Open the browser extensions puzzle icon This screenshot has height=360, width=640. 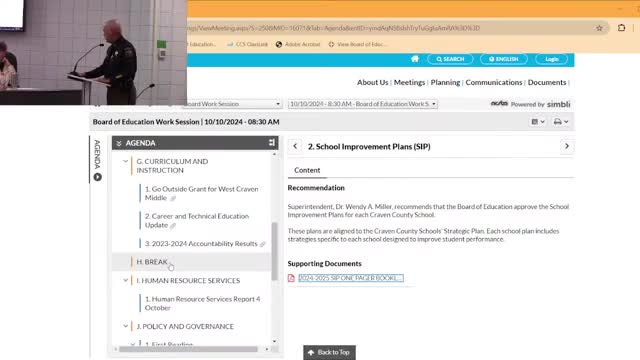coord(621,28)
